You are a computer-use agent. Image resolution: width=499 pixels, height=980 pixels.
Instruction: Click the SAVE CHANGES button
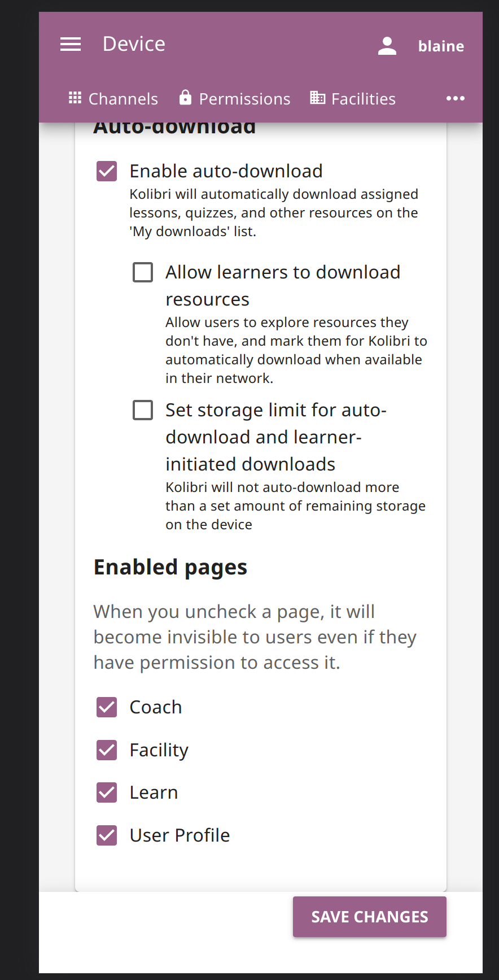[x=369, y=916]
